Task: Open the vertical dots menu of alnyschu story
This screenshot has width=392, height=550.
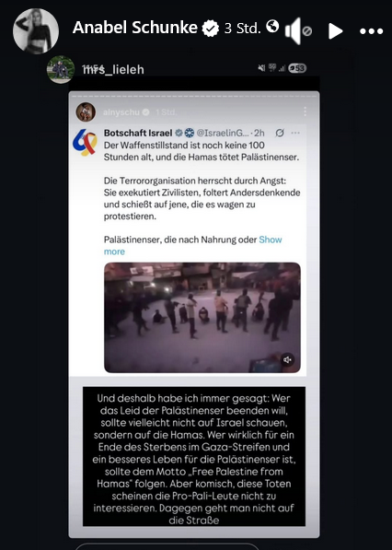Action: point(306,111)
